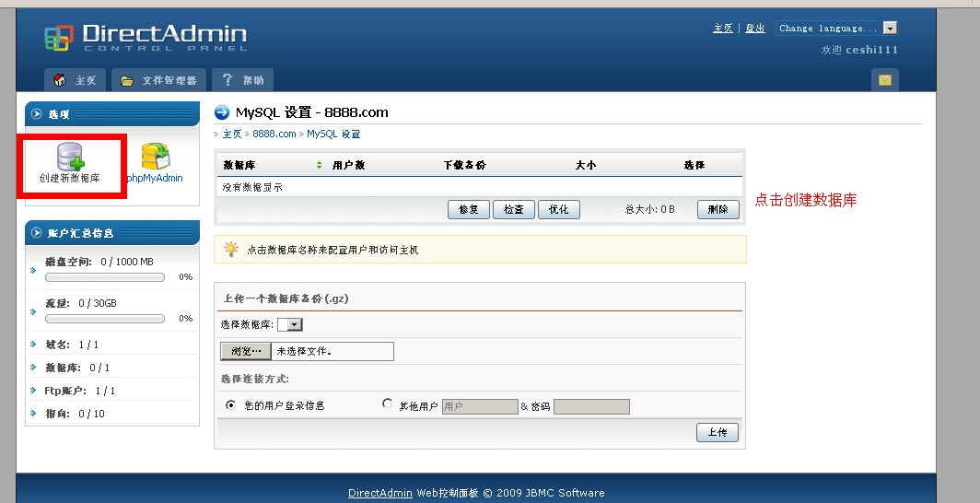Click the arrow bullet beside 域名
The width and height of the screenshot is (980, 503).
pos(33,345)
